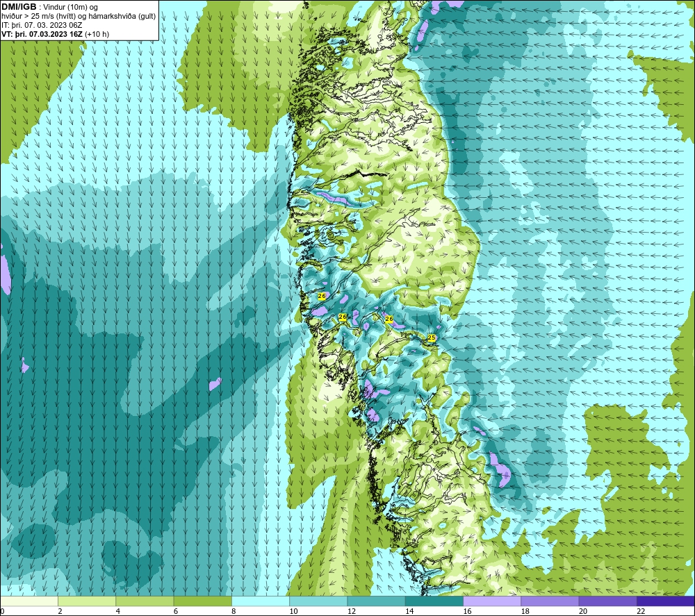Click the legend tick label '6'

pyautogui.click(x=176, y=611)
